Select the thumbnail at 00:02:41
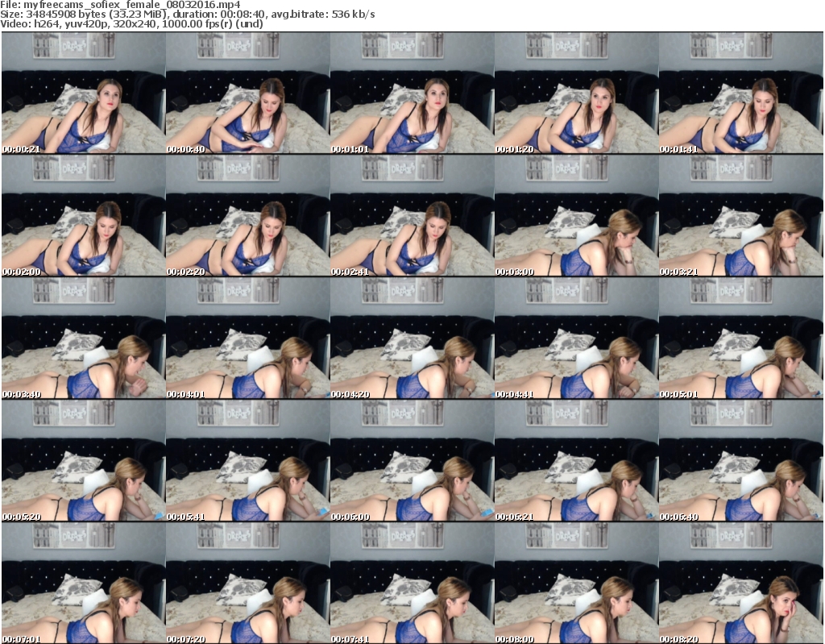 (x=412, y=216)
